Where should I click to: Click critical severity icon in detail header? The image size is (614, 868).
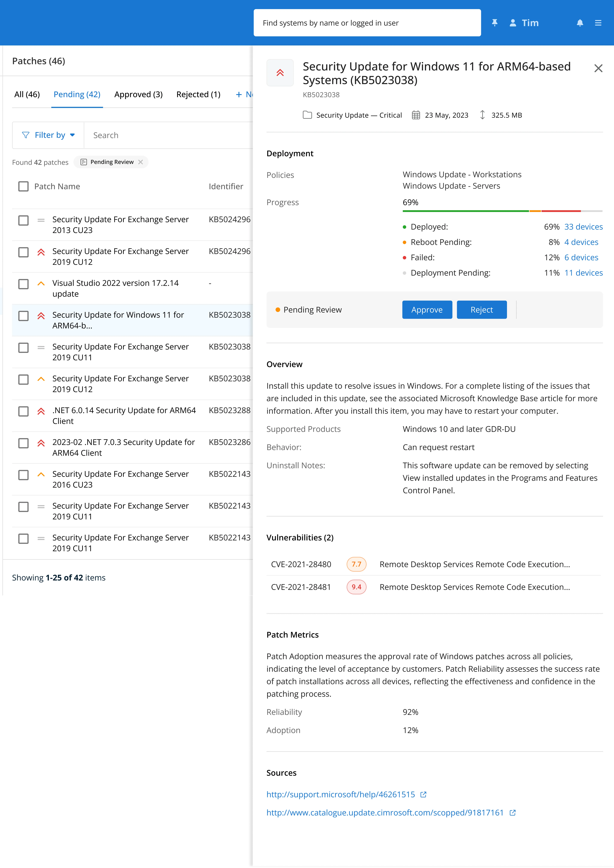pyautogui.click(x=280, y=73)
